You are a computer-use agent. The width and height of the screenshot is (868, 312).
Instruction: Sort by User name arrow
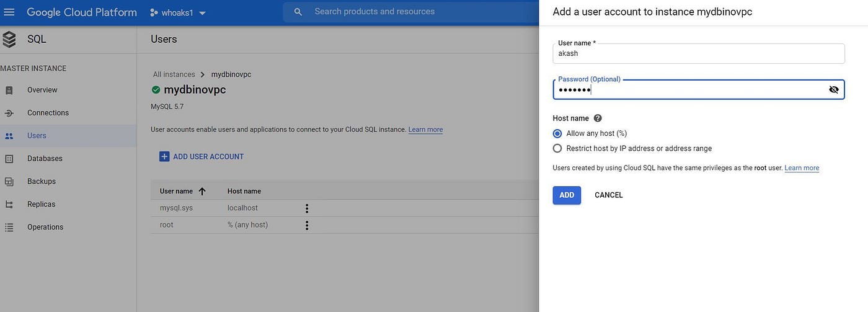[202, 191]
